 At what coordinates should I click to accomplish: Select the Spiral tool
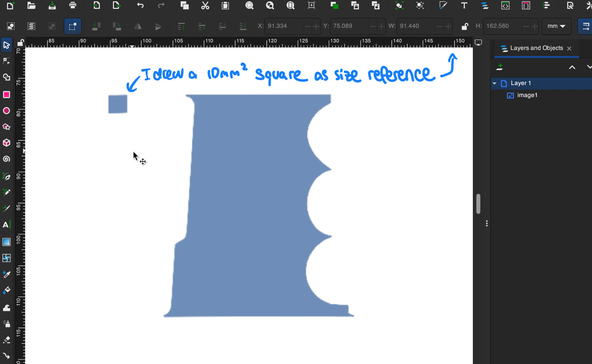click(x=7, y=159)
